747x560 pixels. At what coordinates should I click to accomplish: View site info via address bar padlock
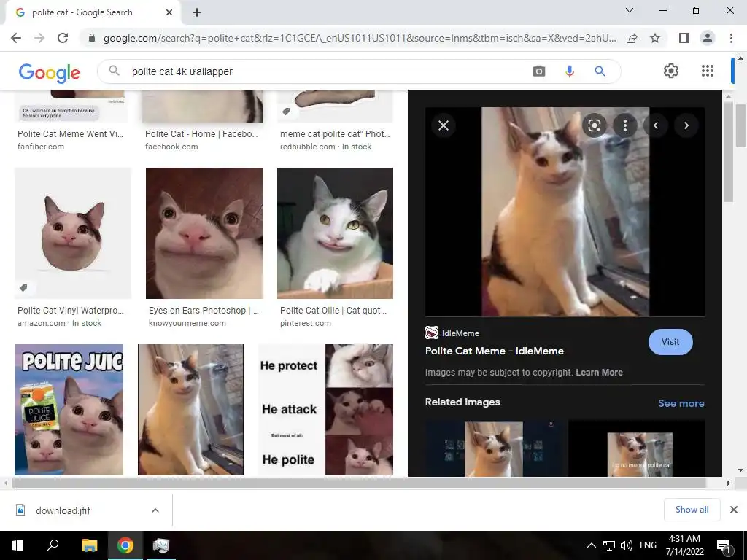point(92,38)
